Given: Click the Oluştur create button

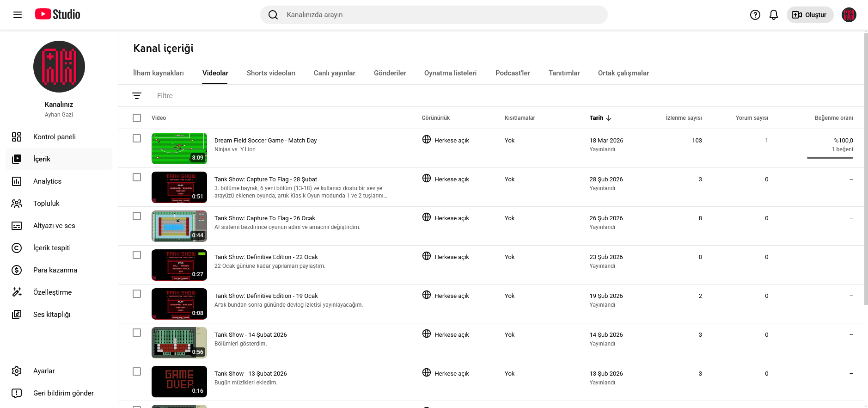Looking at the screenshot, I should click(x=810, y=15).
